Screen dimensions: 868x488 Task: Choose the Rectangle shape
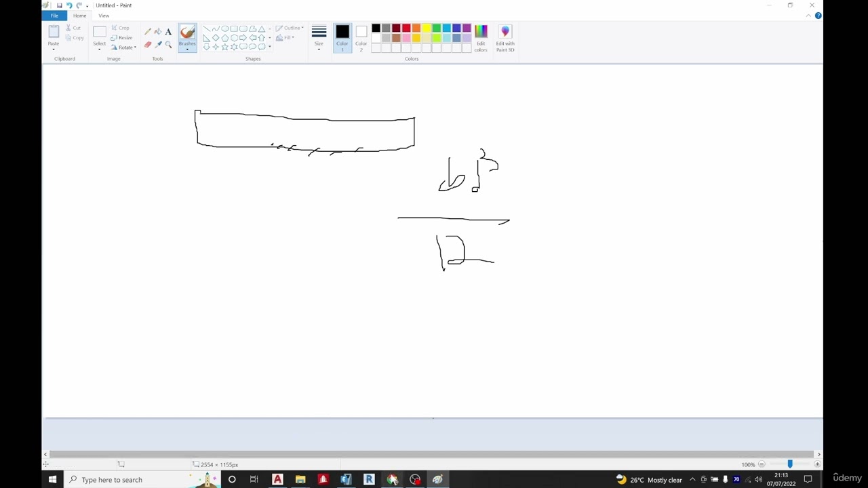click(x=234, y=29)
